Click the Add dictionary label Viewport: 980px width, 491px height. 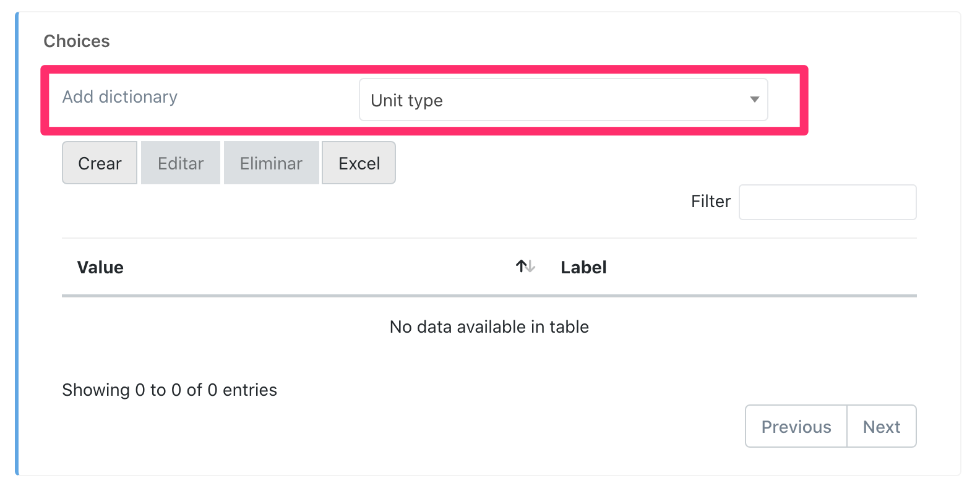pos(120,97)
